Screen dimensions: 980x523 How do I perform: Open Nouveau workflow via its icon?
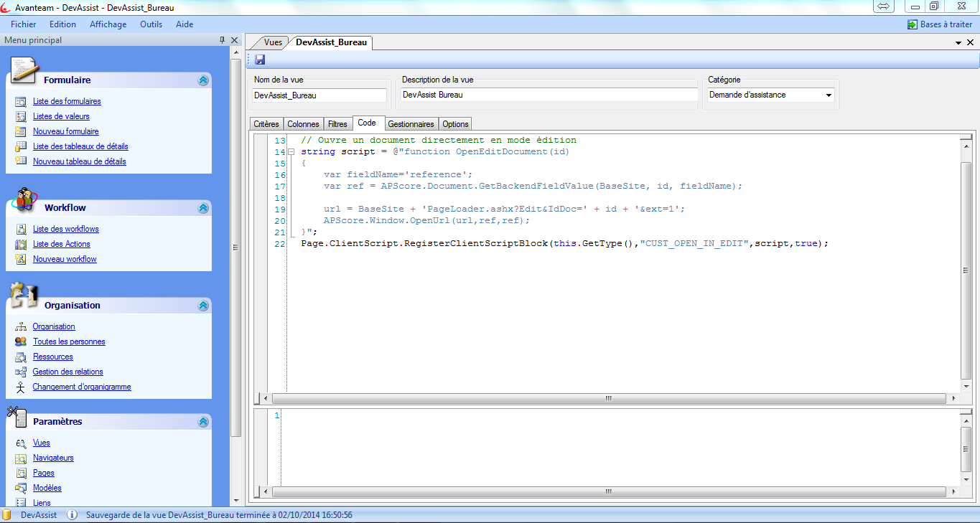(x=22, y=259)
